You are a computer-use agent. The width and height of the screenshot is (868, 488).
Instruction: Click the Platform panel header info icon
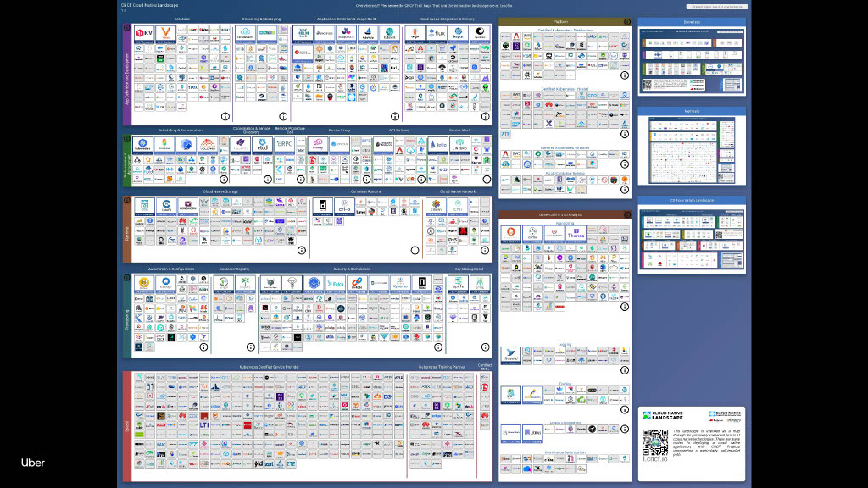pos(627,21)
